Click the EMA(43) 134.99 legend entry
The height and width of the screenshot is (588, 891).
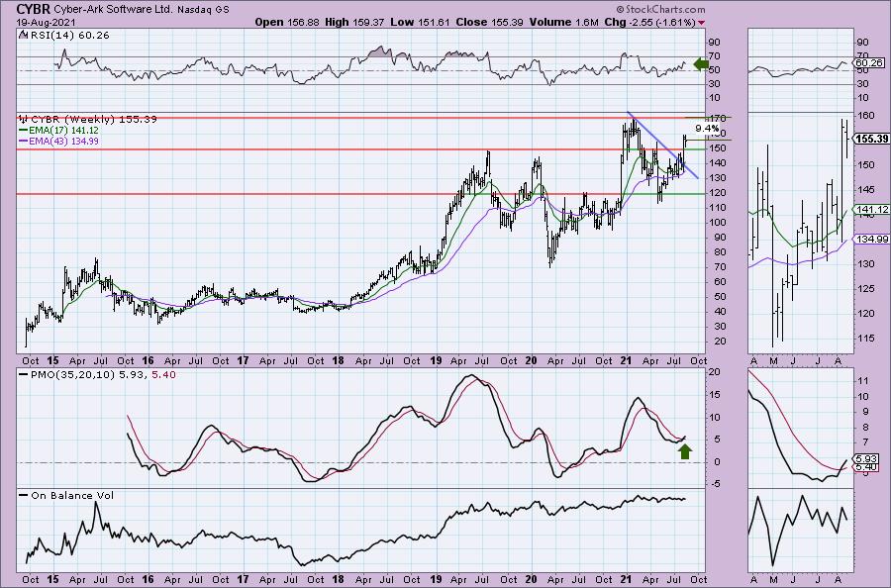63,141
